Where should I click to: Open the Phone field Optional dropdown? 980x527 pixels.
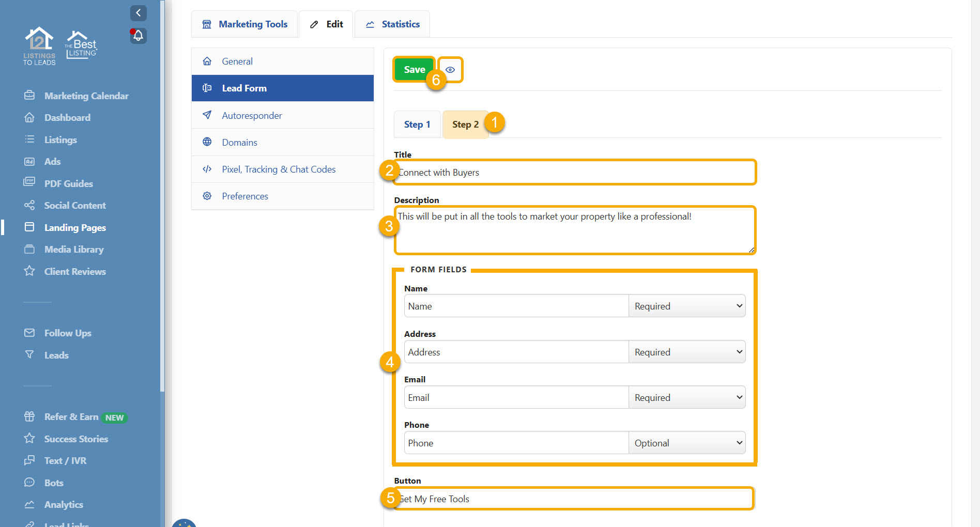[686, 442]
